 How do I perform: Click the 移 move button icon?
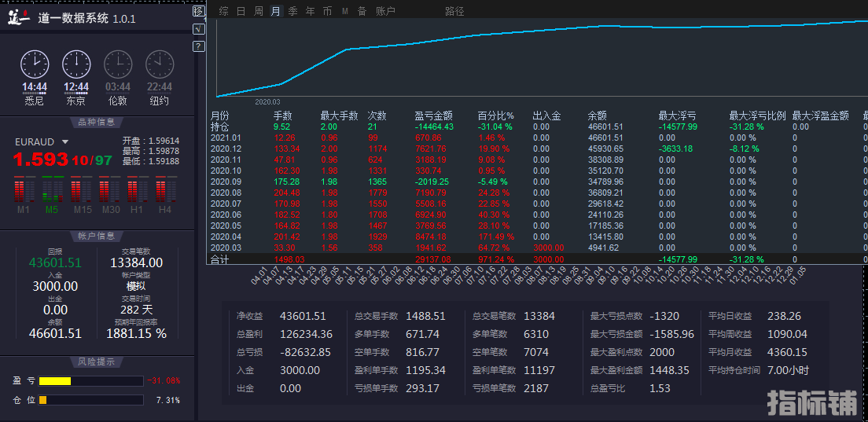pyautogui.click(x=199, y=10)
